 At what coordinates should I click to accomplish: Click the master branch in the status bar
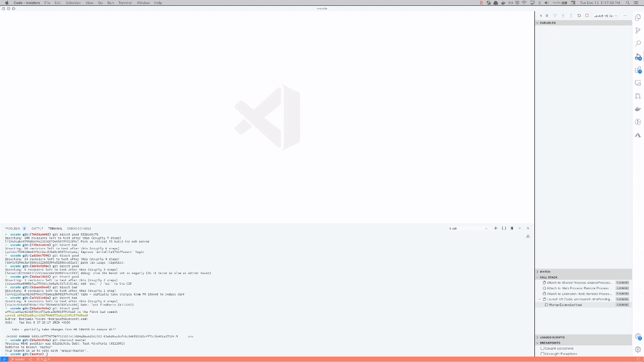click(x=19, y=358)
